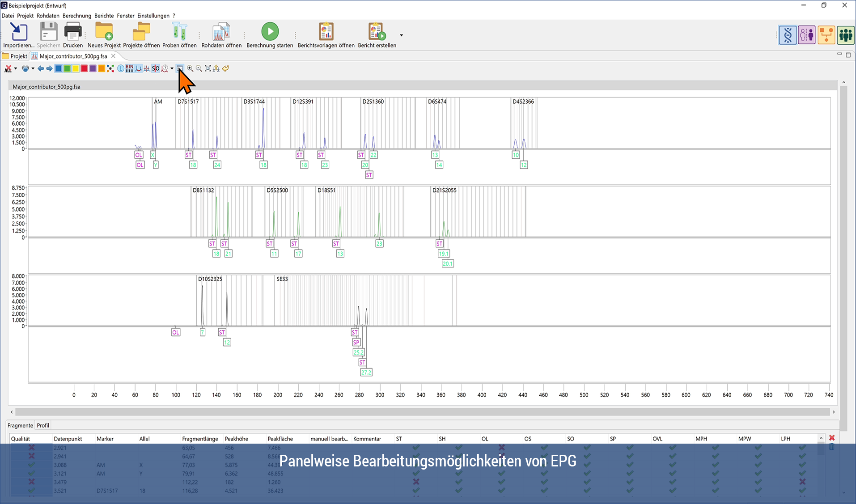Viewport: 856px width, 504px height.
Task: Click the fit-to-view zoom icon
Action: (208, 68)
